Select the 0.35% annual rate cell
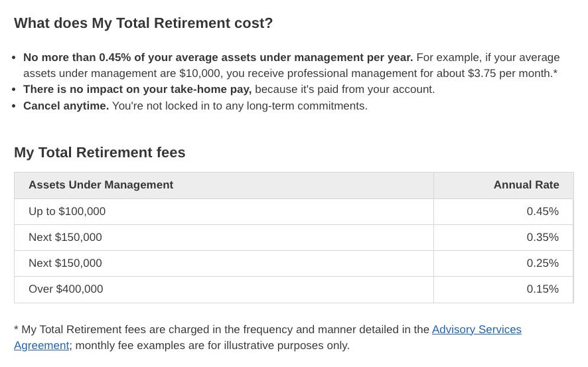Image resolution: width=588 pixels, height=367 pixels. (542, 238)
